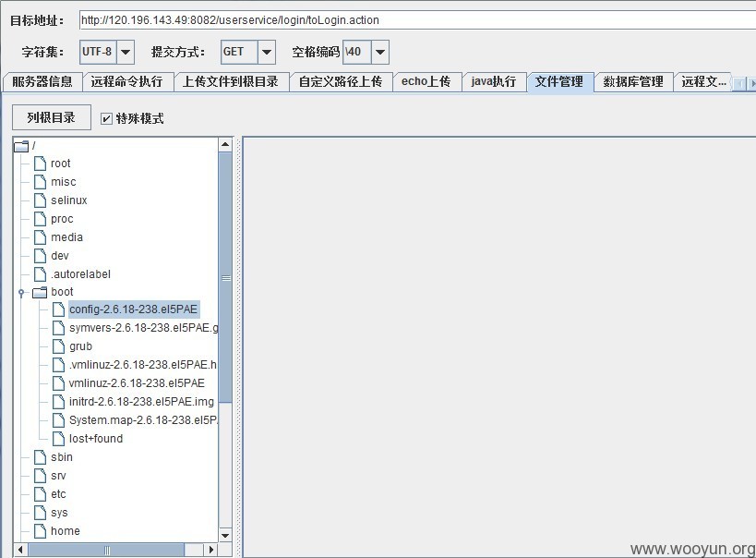756x558 pixels.
Task: Switch to the 服务器信息 tab
Action: click(42, 81)
